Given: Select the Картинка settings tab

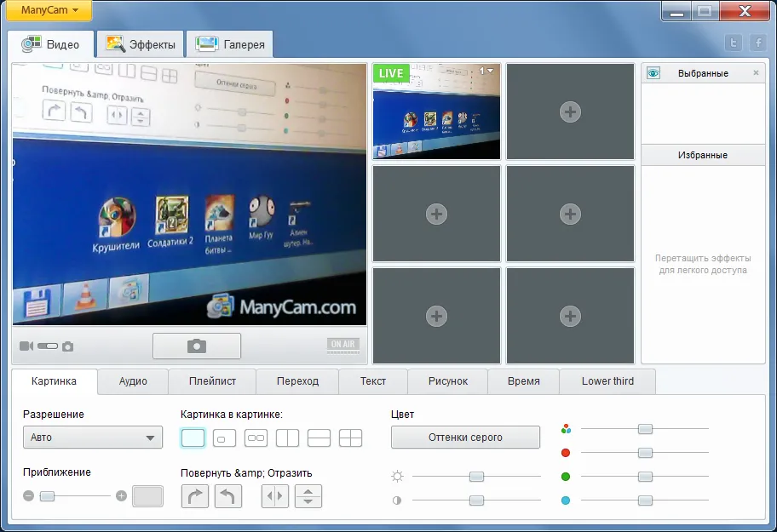Looking at the screenshot, I should click(54, 381).
